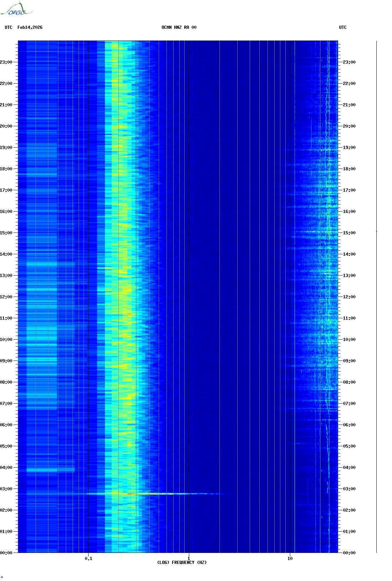Click the 04:00 label on the right axis
This screenshot has width=392, height=581.
click(349, 468)
